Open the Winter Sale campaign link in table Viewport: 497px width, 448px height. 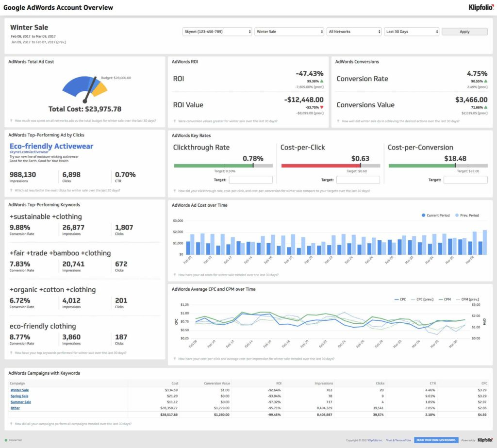20,390
